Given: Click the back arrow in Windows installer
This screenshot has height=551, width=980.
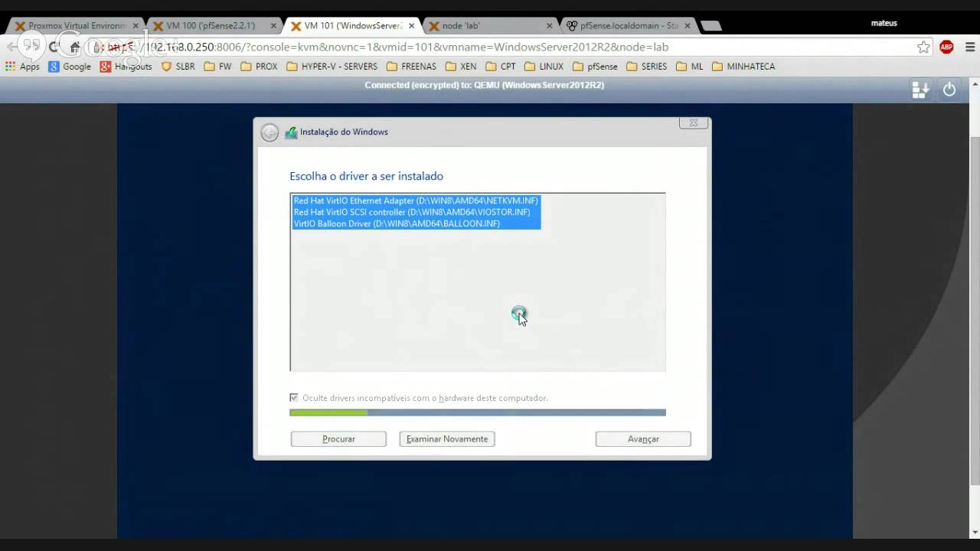Looking at the screenshot, I should tap(269, 132).
